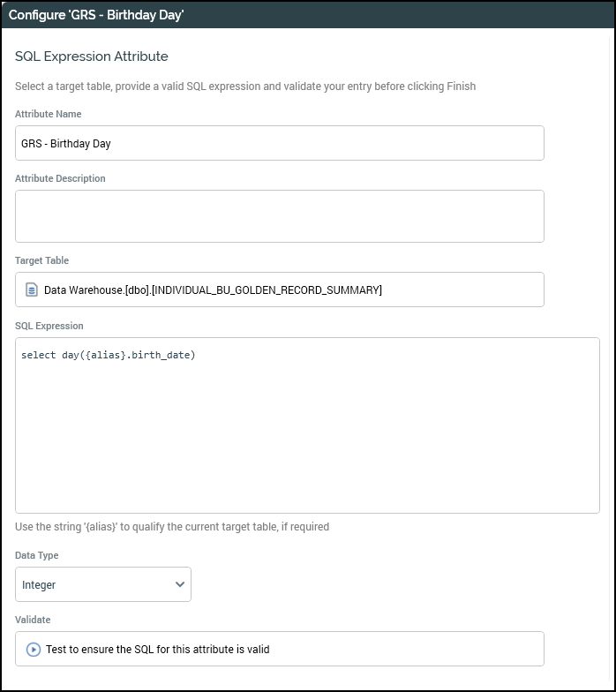Click the 'select day({alias}.birth_date)' SQL text

(x=108, y=356)
